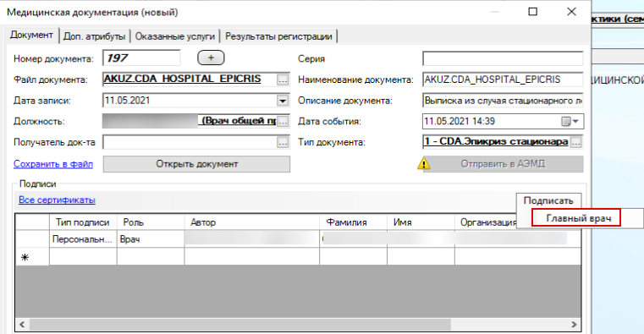Image resolution: width=644 pixels, height=334 pixels.
Task: Expand the Дата записи dropdown
Action: pyautogui.click(x=283, y=101)
